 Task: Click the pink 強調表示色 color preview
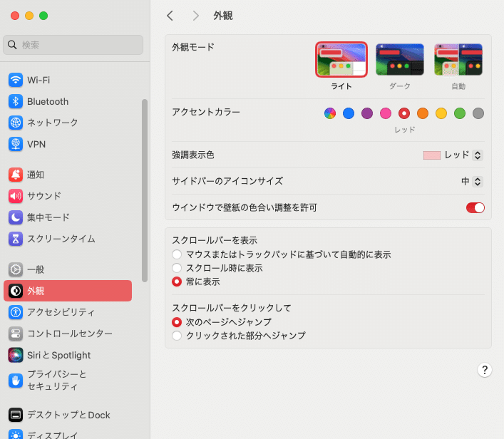click(432, 155)
